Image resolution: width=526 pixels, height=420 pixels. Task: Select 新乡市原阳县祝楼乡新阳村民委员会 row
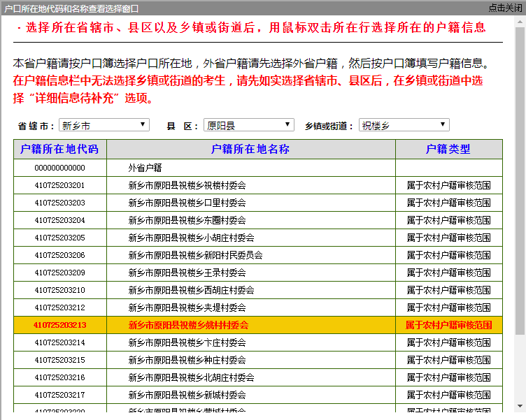[251, 255]
